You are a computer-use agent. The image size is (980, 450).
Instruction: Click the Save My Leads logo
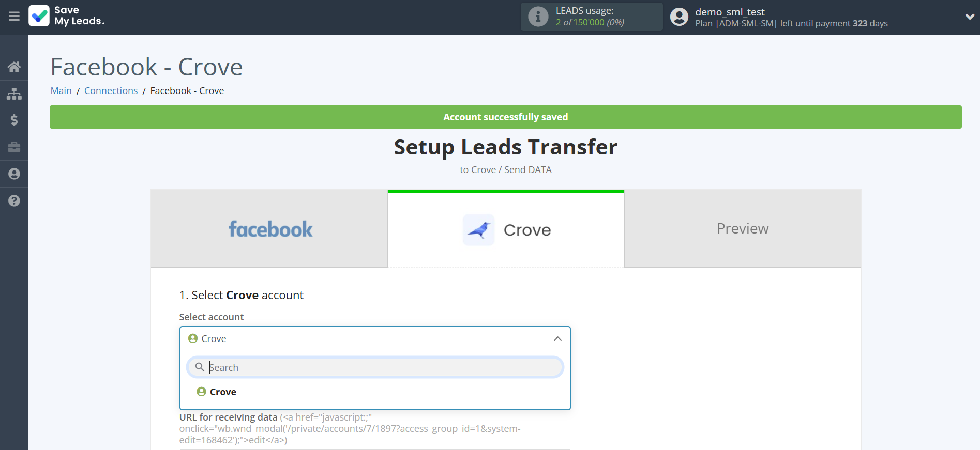tap(67, 16)
